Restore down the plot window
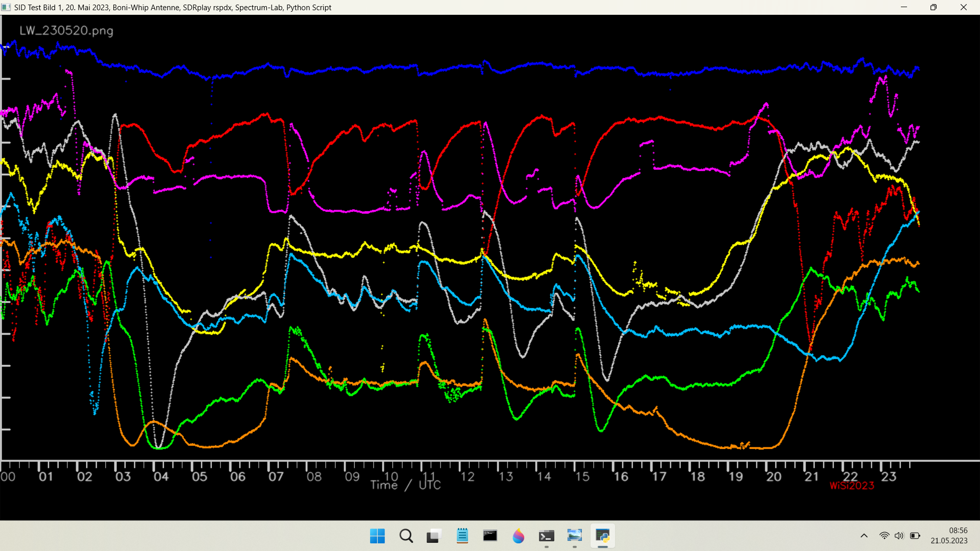 point(934,7)
